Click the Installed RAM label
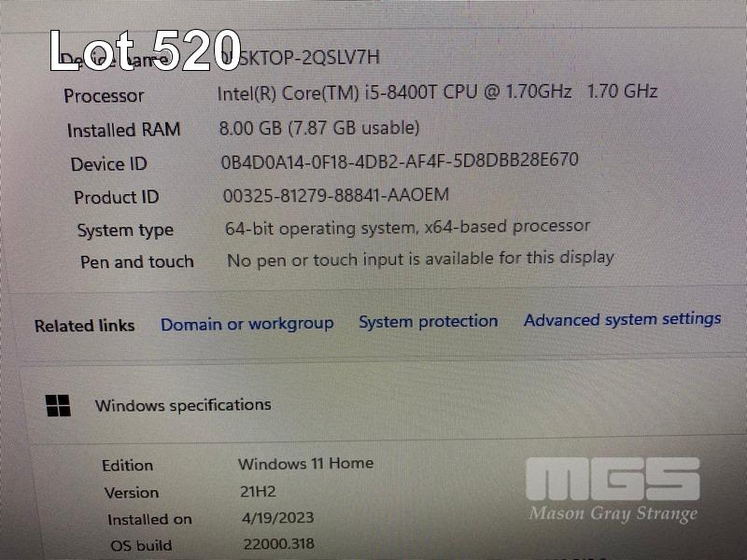 click(x=123, y=130)
